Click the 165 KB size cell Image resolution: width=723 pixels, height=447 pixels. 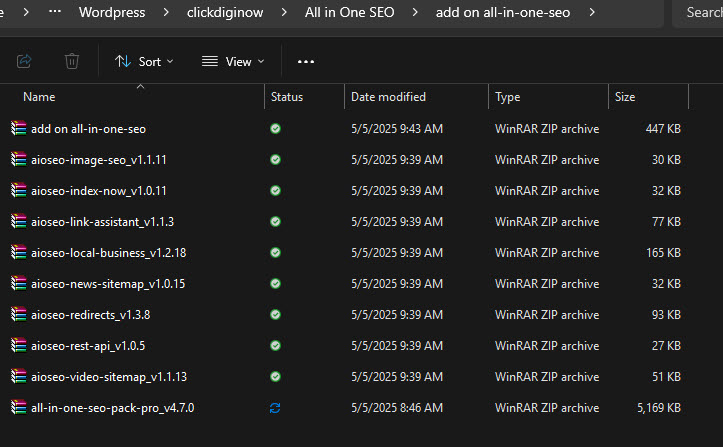[x=664, y=253]
